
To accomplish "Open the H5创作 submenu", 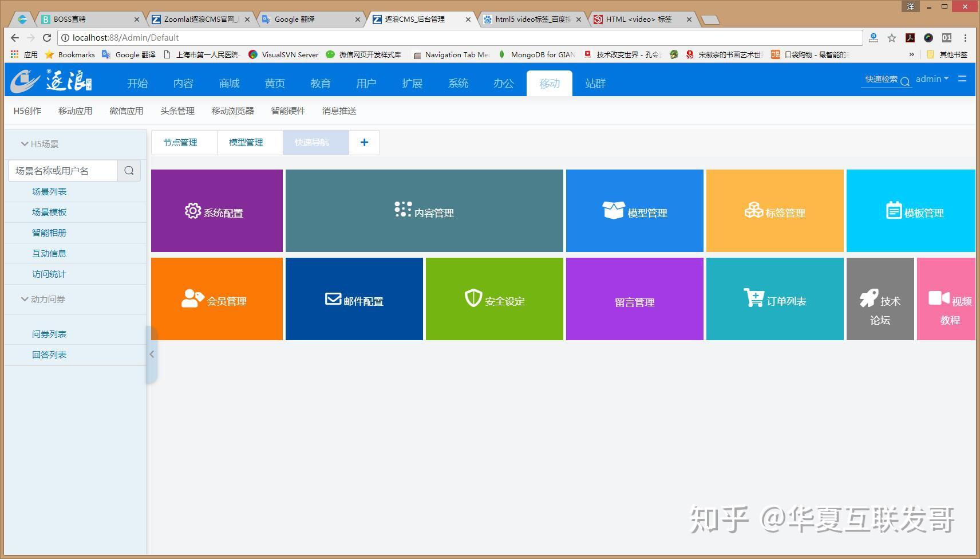I will click(27, 111).
